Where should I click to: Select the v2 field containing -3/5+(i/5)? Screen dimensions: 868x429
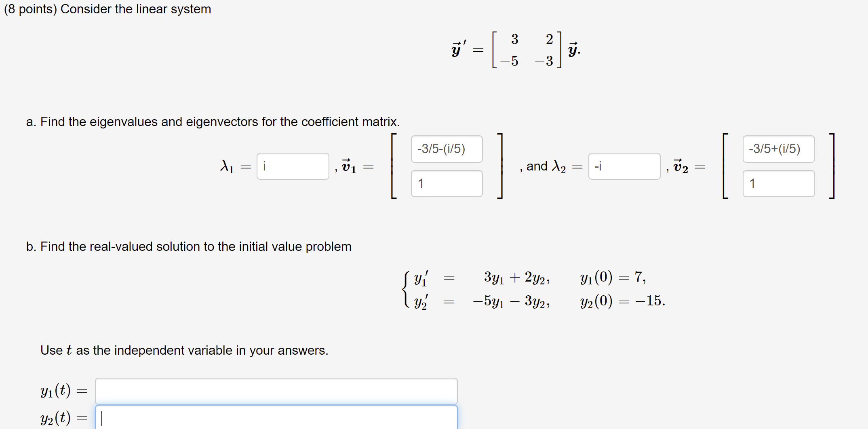tap(778, 149)
